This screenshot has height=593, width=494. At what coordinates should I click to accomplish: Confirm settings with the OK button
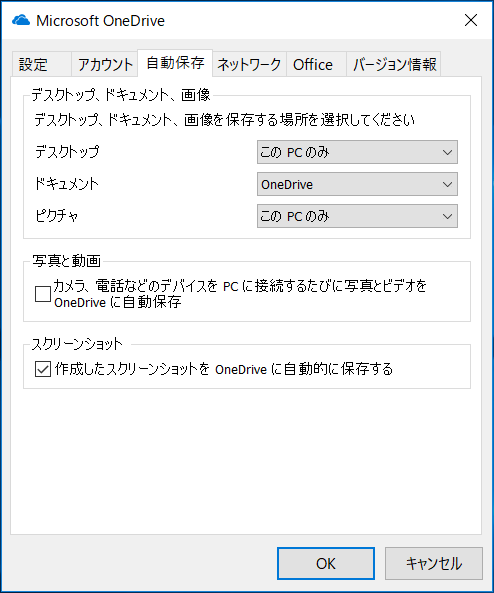coord(326,564)
